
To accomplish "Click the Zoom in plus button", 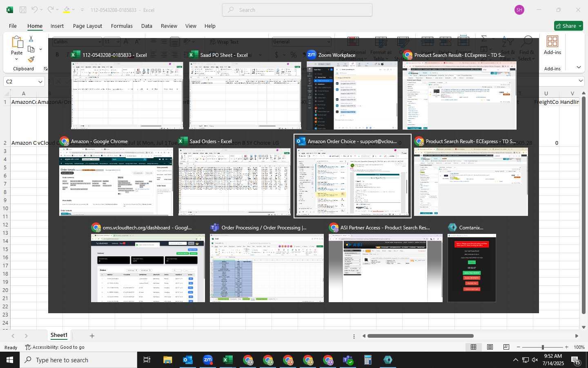I will (566, 347).
